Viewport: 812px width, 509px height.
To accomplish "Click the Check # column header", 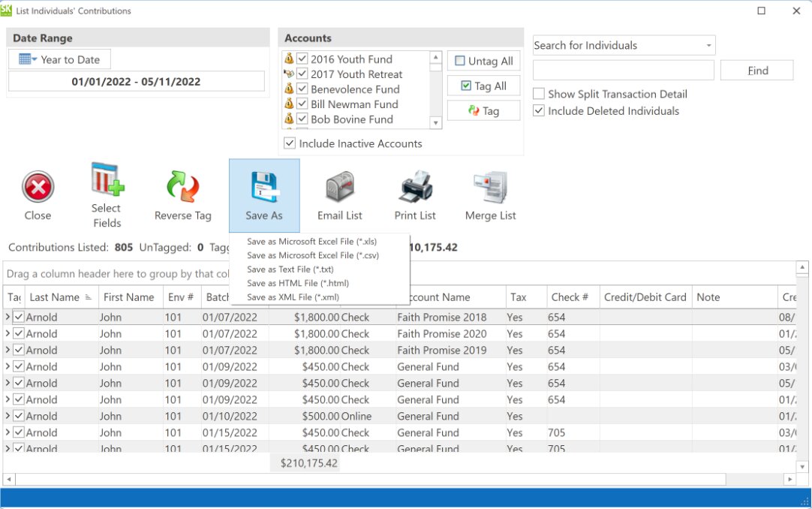I will click(573, 297).
